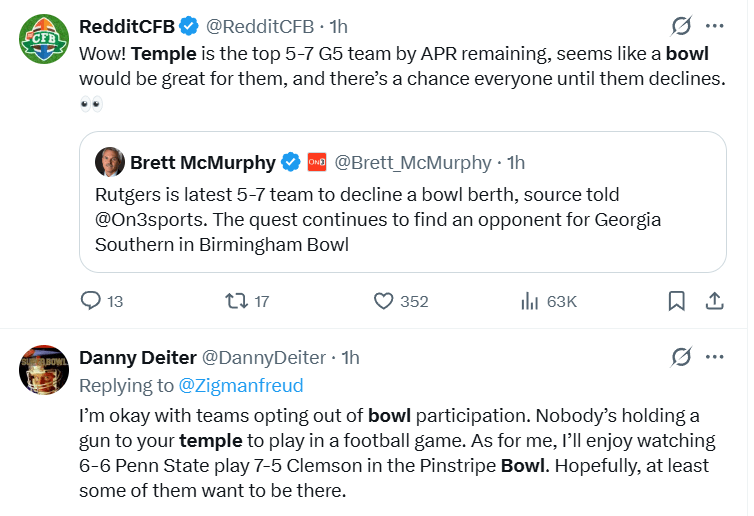Viewport: 754px width, 516px height.
Task: Click the On3 affiliation badge
Action: [x=316, y=162]
